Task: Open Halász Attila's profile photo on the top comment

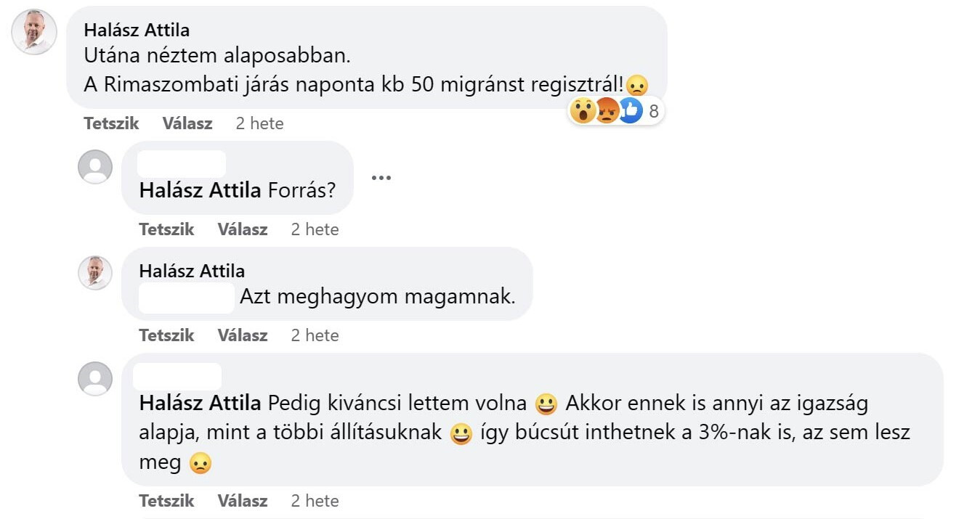Action: 34,32
